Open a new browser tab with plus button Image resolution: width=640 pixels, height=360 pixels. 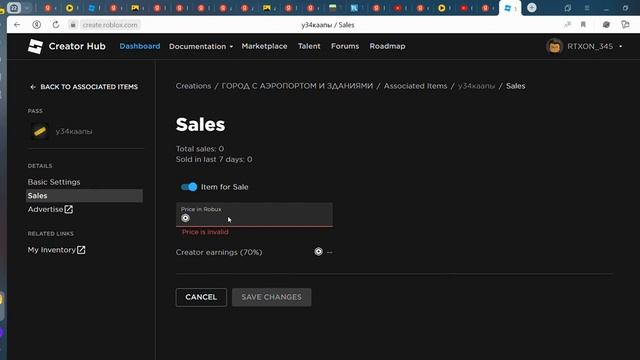tap(531, 8)
